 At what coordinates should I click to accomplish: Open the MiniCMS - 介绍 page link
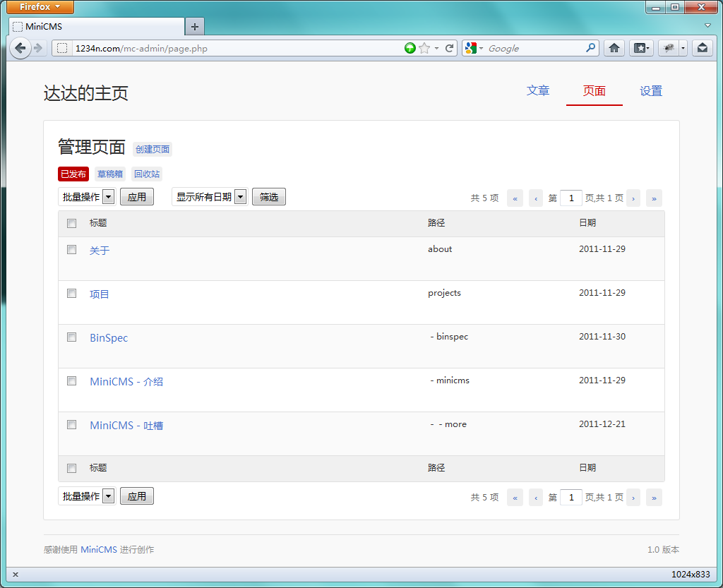pos(126,381)
